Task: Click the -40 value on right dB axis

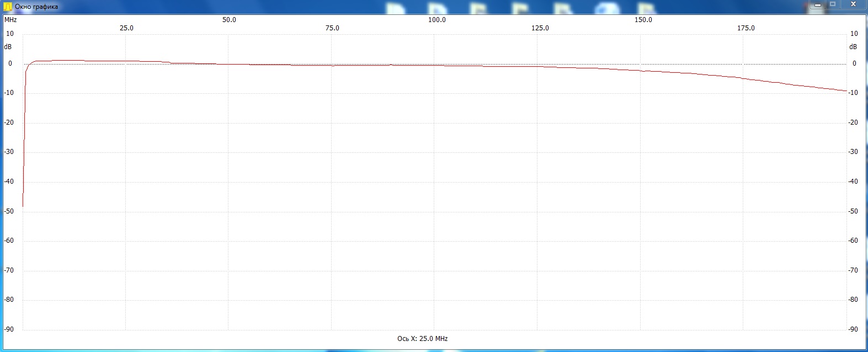Action: [853, 182]
